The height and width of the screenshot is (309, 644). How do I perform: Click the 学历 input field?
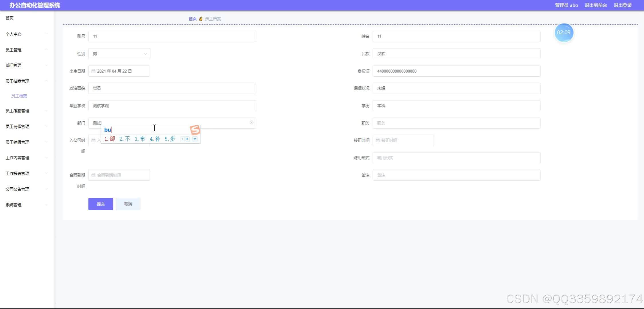tap(457, 106)
